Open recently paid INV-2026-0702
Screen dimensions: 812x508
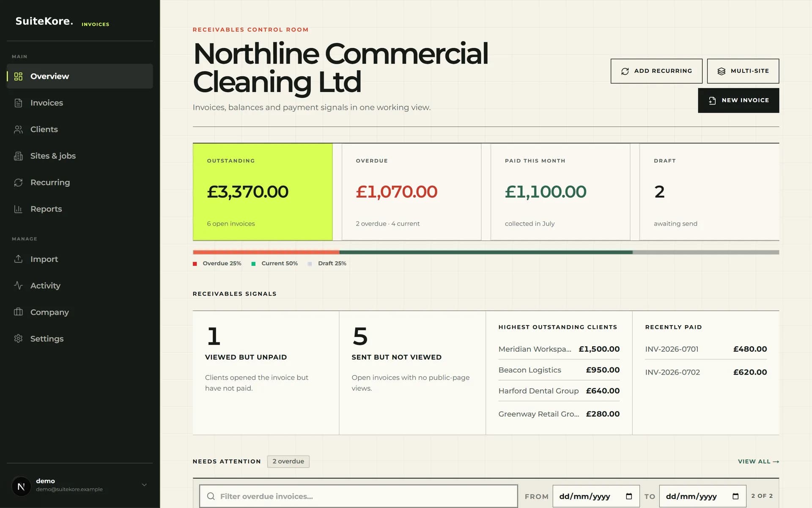(x=706, y=372)
